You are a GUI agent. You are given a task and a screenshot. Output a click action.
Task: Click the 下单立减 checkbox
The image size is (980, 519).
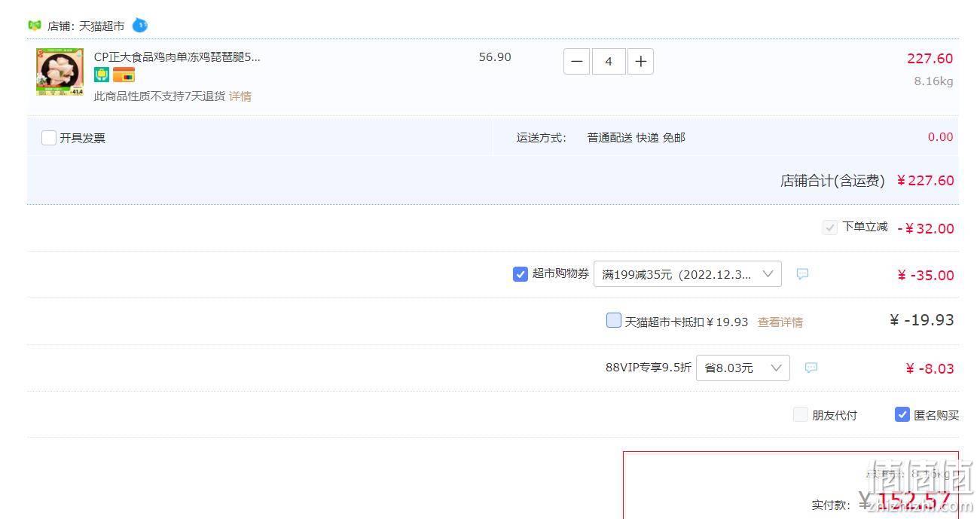tap(830, 227)
